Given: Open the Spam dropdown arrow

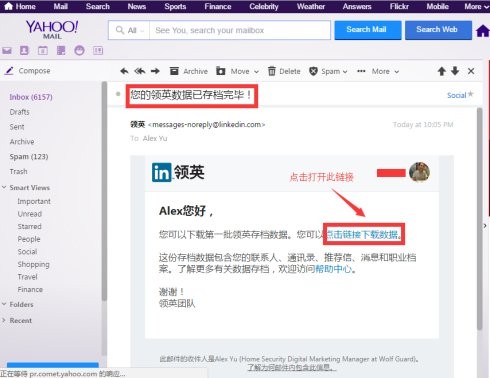Looking at the screenshot, I should pos(345,72).
